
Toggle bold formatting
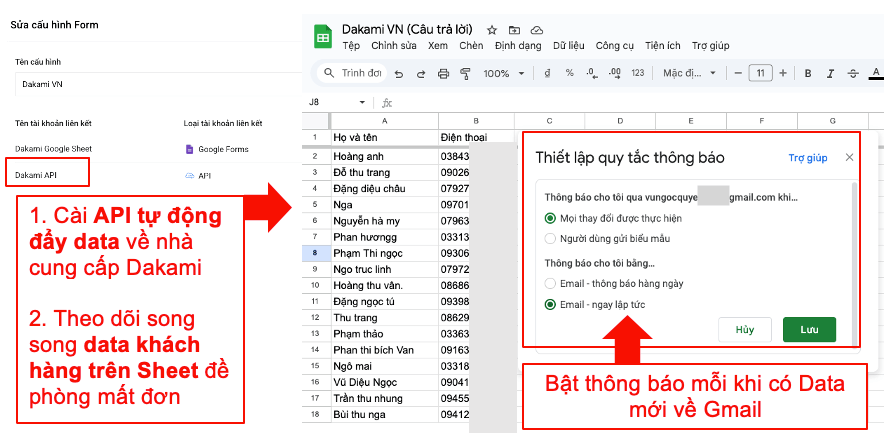point(807,73)
